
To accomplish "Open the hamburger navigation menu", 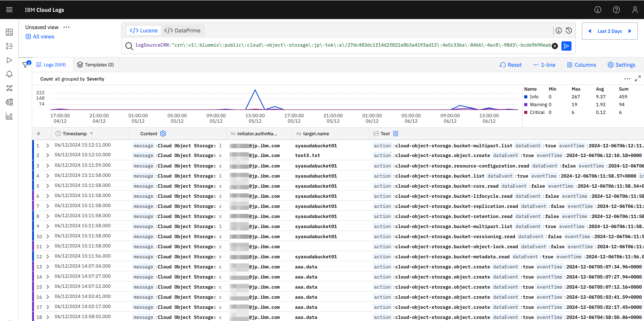I will click(9, 10).
